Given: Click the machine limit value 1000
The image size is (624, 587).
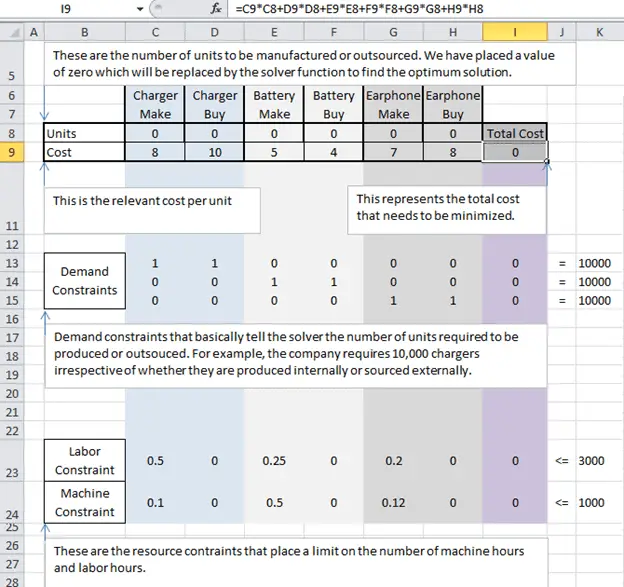Looking at the screenshot, I should click(591, 502).
